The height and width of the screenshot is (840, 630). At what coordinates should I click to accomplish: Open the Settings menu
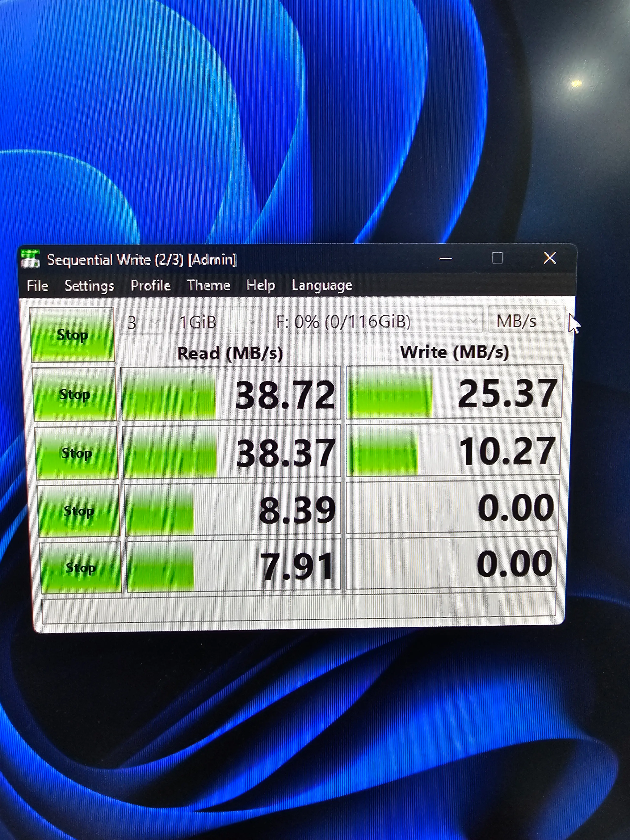(x=89, y=286)
